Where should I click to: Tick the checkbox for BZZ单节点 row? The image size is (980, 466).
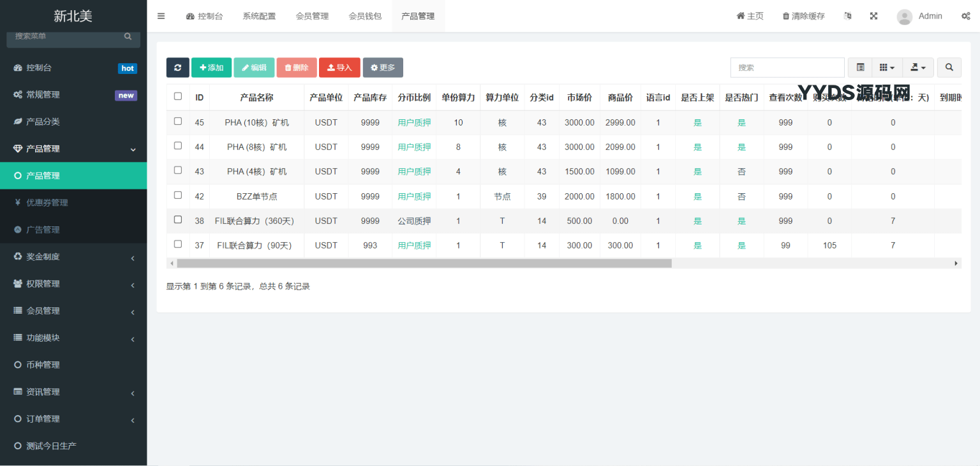click(x=178, y=195)
